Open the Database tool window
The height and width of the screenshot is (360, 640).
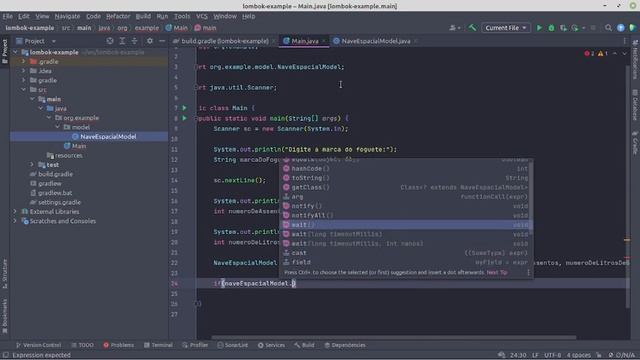[635, 105]
